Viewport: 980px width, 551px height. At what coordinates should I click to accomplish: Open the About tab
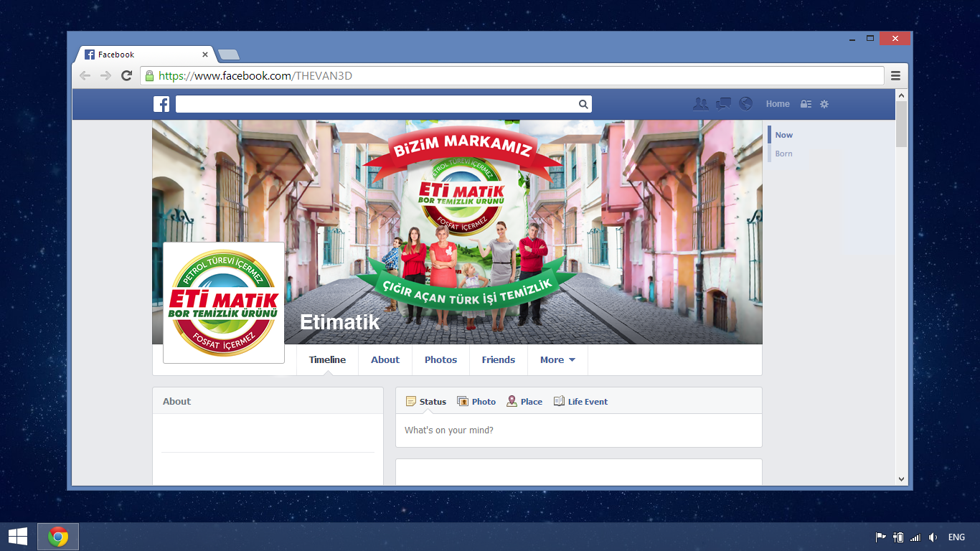385,360
